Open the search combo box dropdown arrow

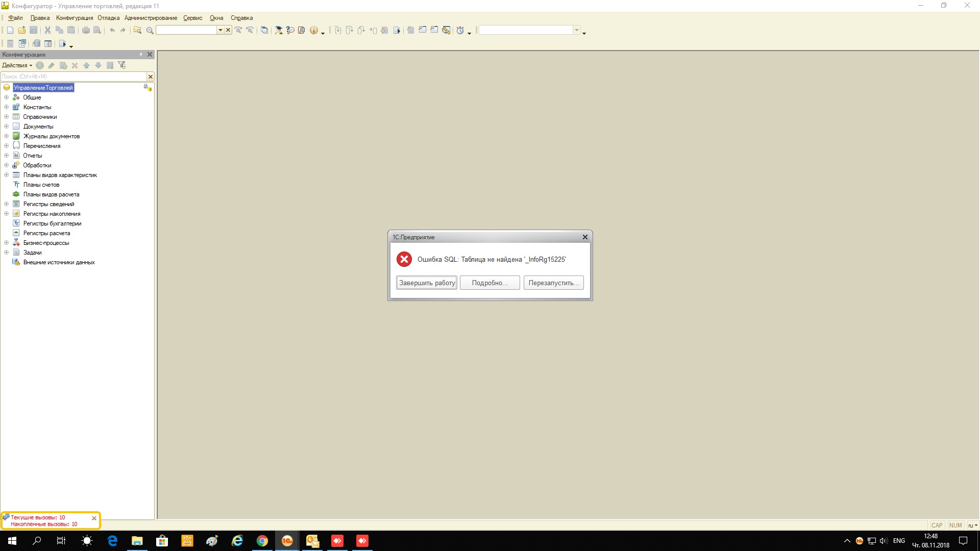click(220, 31)
